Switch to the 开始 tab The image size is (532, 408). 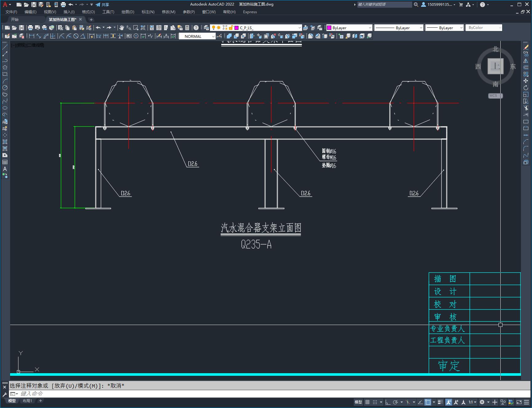point(15,19)
